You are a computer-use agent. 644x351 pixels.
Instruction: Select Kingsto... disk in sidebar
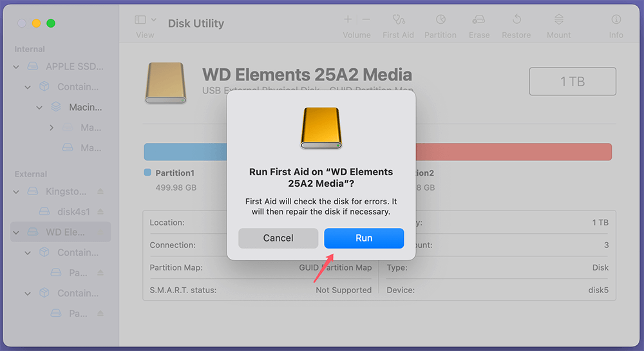point(66,191)
